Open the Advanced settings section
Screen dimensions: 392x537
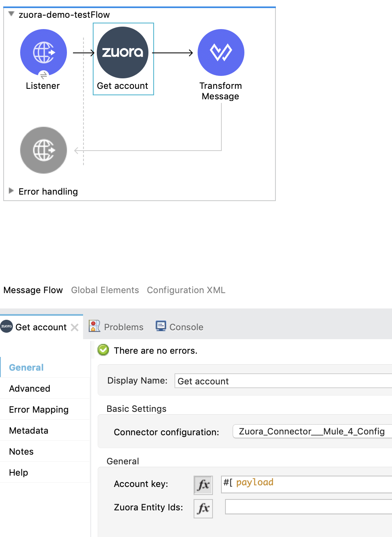coord(29,388)
